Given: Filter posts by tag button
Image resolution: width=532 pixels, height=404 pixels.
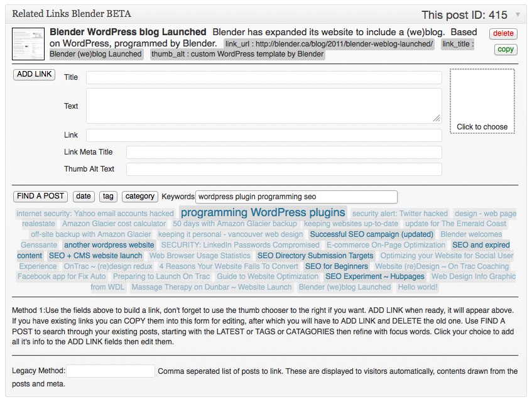Looking at the screenshot, I should 108,196.
